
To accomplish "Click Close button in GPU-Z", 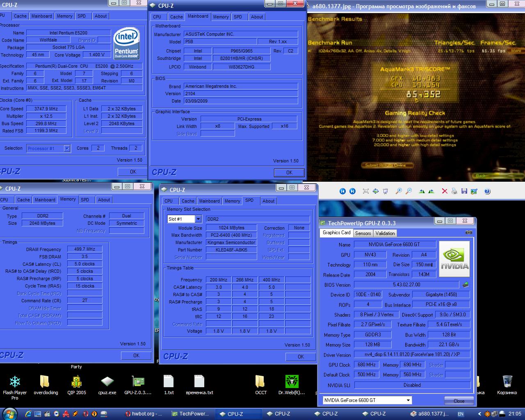I will pos(459,401).
